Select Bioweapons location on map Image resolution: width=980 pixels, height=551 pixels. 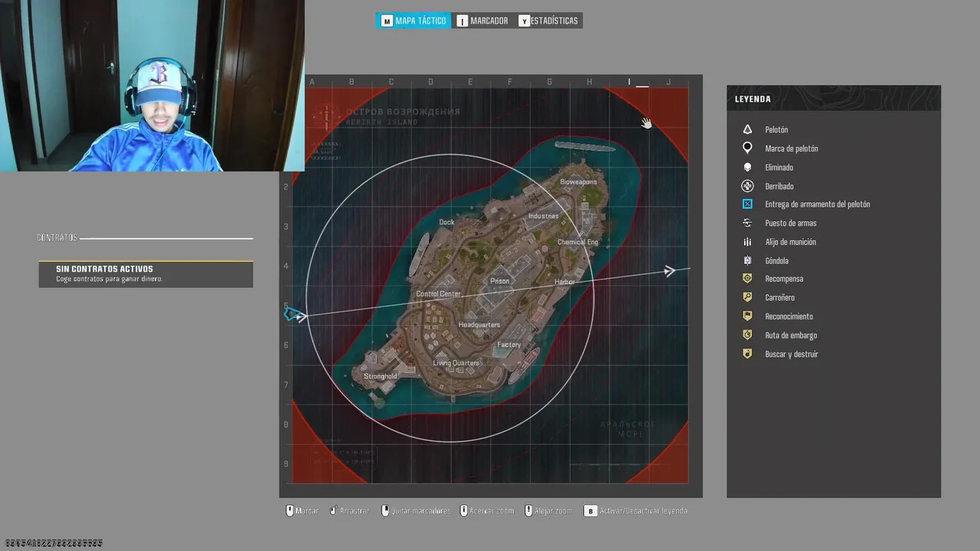(x=578, y=182)
